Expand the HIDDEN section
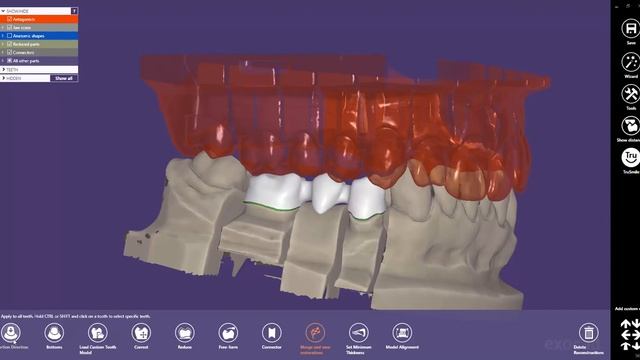640x360 pixels. (x=4, y=78)
